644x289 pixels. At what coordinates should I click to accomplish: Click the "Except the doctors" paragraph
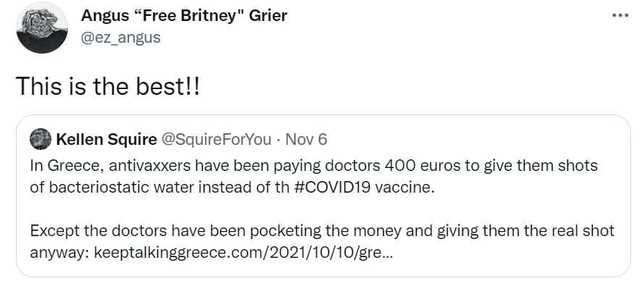click(322, 242)
